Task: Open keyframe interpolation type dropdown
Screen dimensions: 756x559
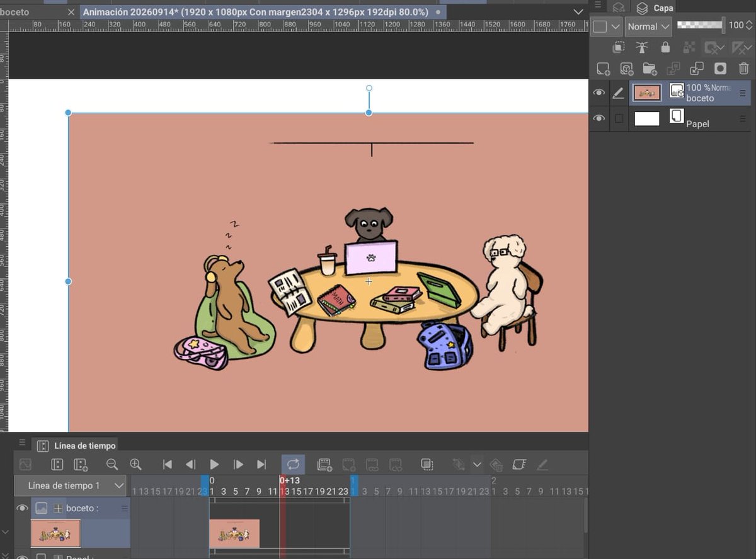Action: click(x=477, y=465)
